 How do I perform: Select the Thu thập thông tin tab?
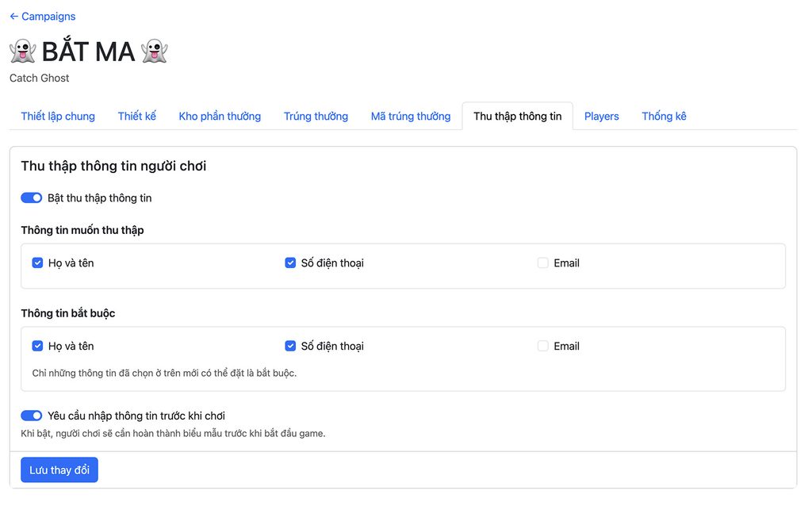click(517, 116)
